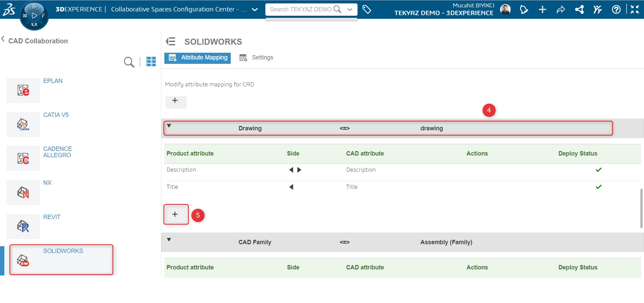
Task: Open notifications tag icon in header
Action: [x=524, y=9]
